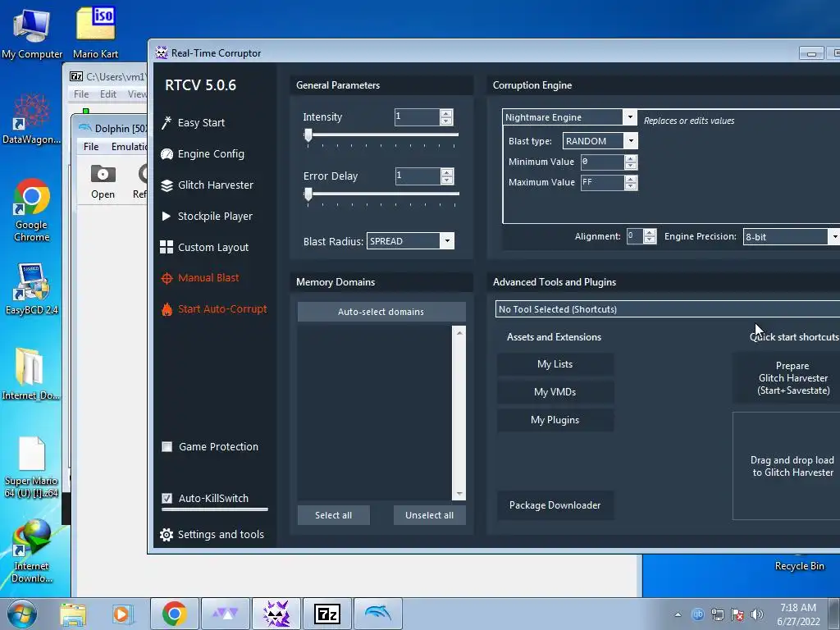Toggle Auto-KillSwitch checkbox
Image resolution: width=840 pixels, height=630 pixels.
tap(167, 498)
